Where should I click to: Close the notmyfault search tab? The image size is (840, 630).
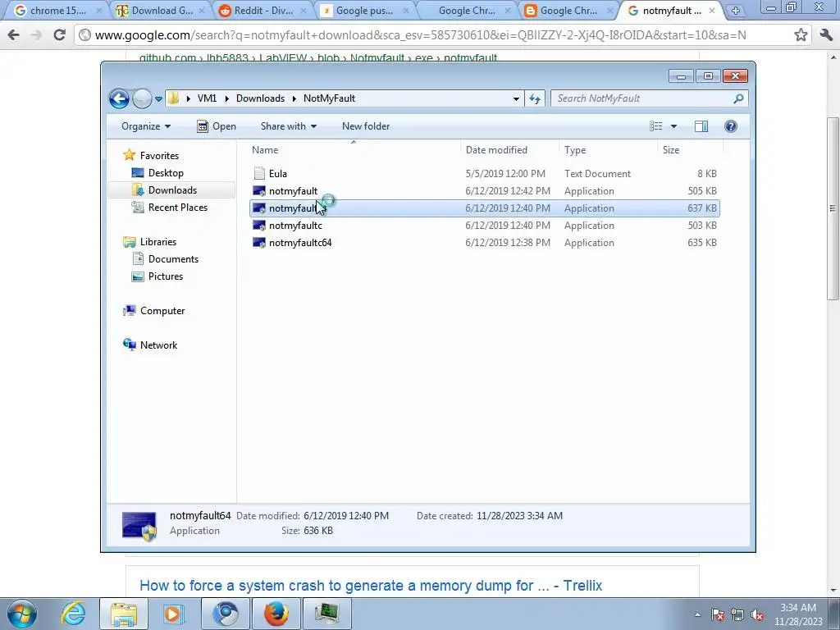pos(712,11)
